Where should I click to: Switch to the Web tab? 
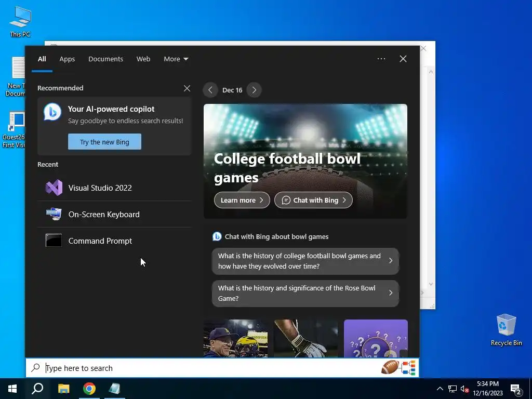click(143, 59)
